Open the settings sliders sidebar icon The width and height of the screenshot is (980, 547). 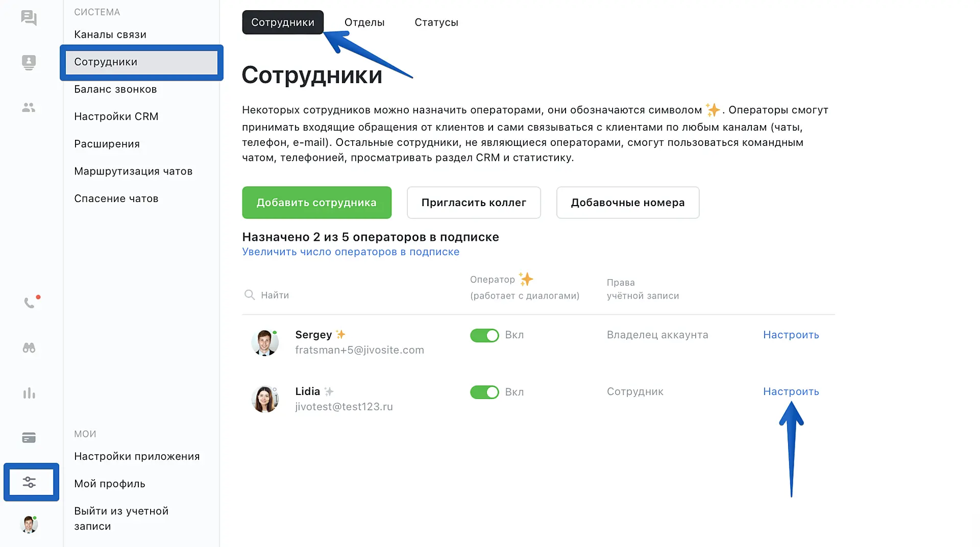pyautogui.click(x=30, y=482)
